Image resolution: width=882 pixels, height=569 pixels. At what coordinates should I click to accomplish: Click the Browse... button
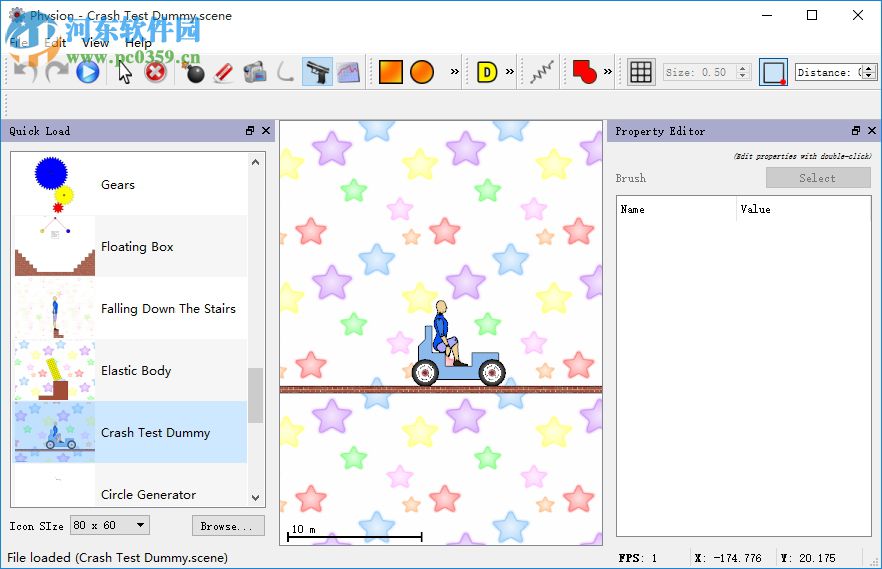pos(228,526)
